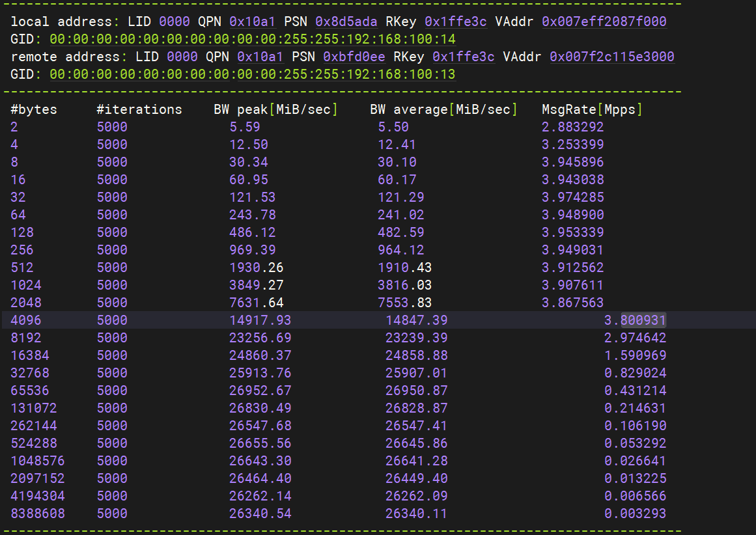Screen dimensions: 756x535
Task: Click the BW peak[MiB/sec] column header
Action: [275, 109]
